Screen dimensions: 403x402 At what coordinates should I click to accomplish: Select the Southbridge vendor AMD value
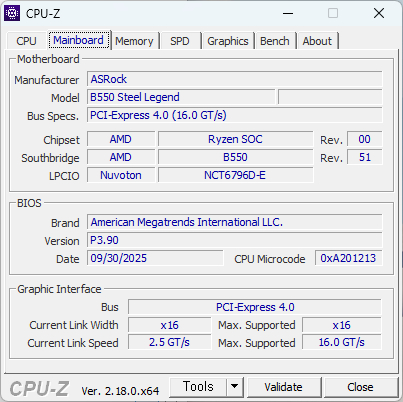(x=121, y=157)
